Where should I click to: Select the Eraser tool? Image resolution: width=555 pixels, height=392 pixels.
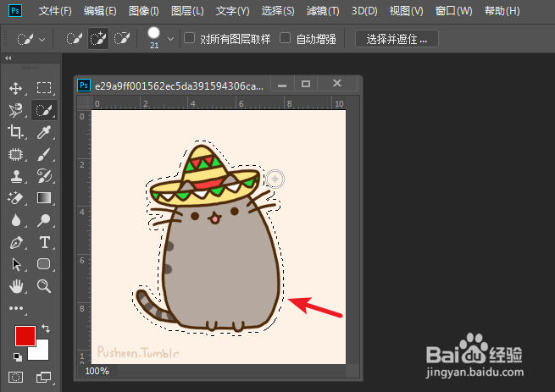[15, 198]
